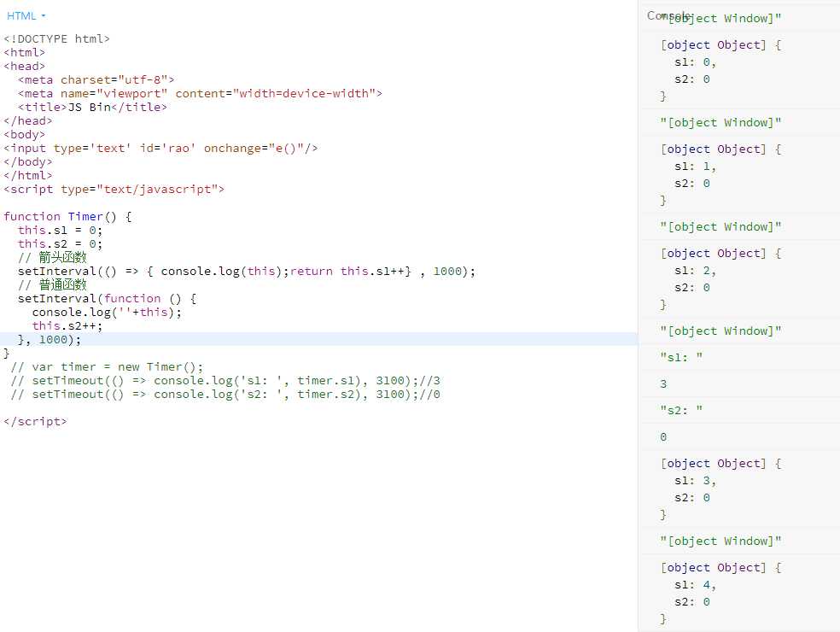840x632 pixels.
Task: Click the arrow-function setInterval line
Action: 247,272
